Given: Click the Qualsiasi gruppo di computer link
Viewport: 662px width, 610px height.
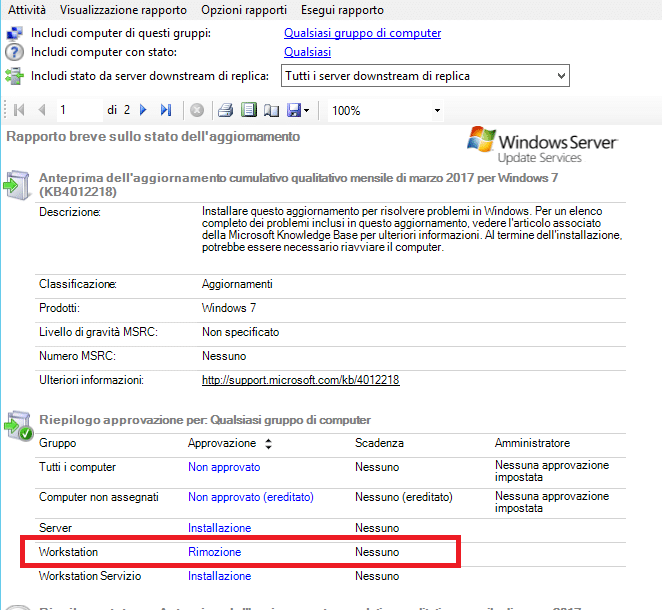Looking at the screenshot, I should [362, 33].
